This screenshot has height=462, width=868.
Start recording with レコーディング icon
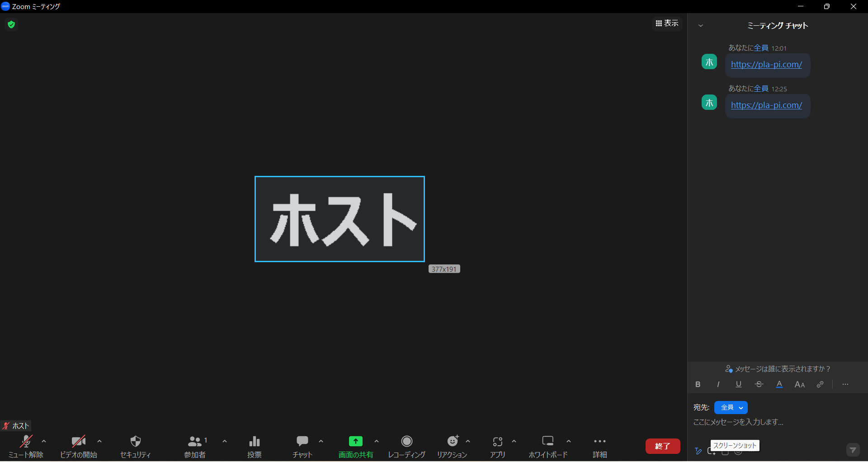tap(406, 441)
